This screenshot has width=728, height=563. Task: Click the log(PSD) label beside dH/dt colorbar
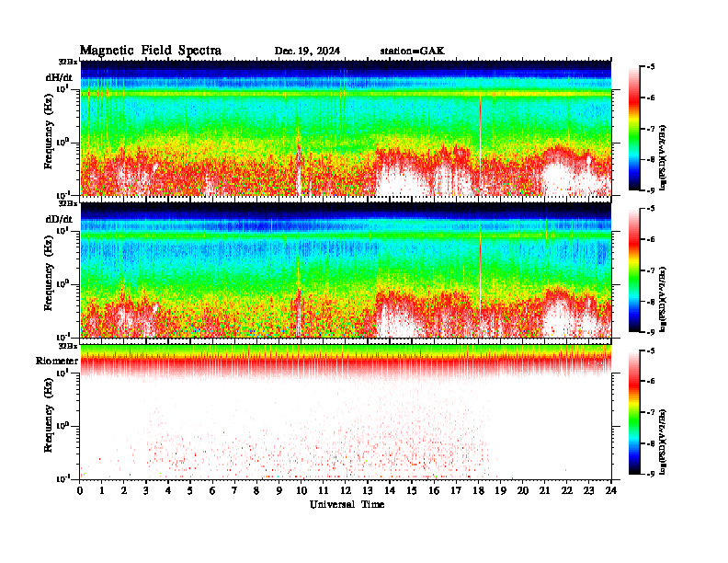(664, 157)
